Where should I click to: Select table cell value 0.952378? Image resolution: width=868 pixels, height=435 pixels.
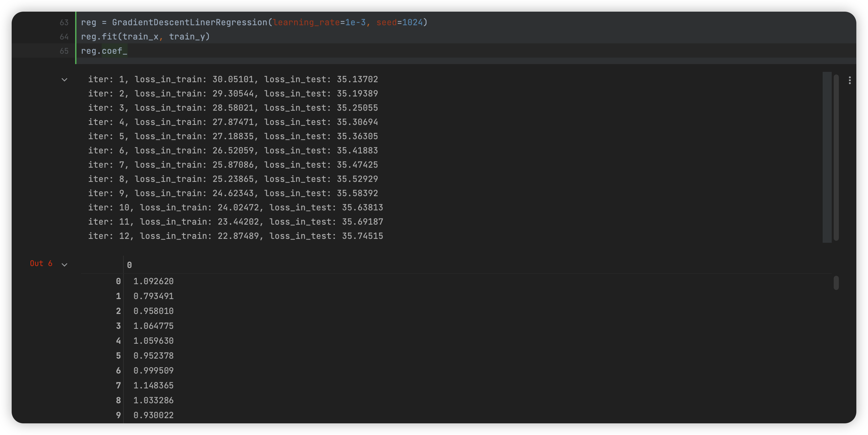pos(153,356)
